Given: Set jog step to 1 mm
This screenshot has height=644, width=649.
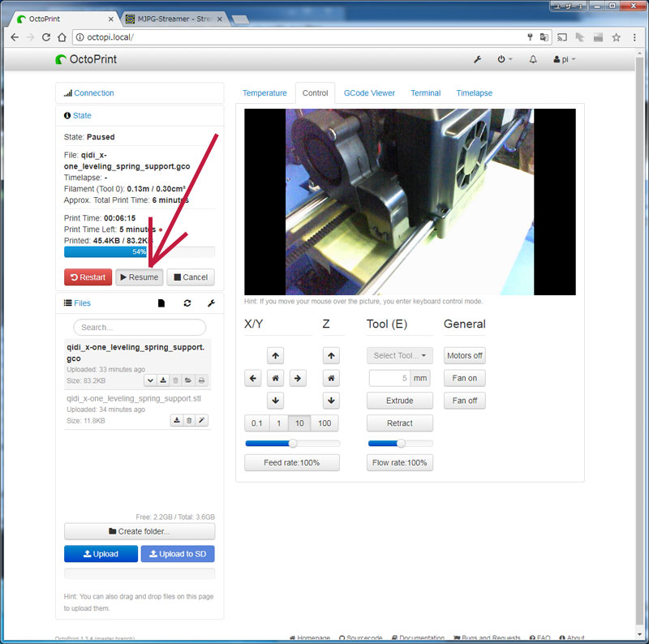Looking at the screenshot, I should point(278,423).
